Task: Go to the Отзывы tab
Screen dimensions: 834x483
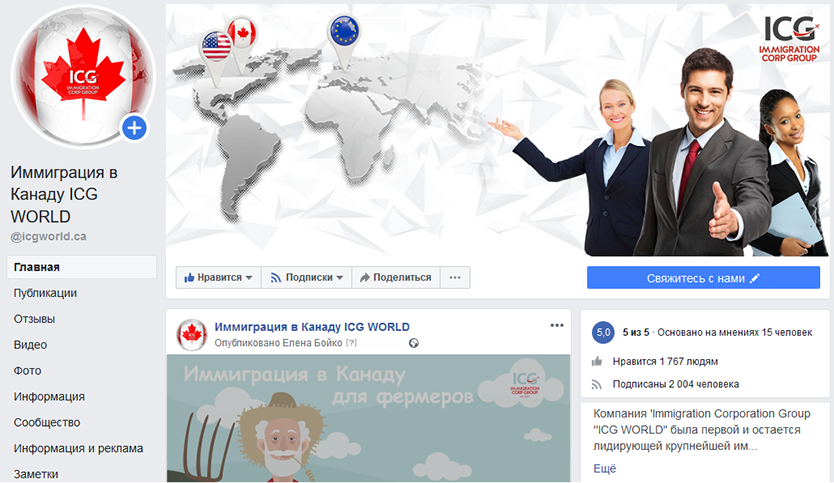Action: point(34,319)
